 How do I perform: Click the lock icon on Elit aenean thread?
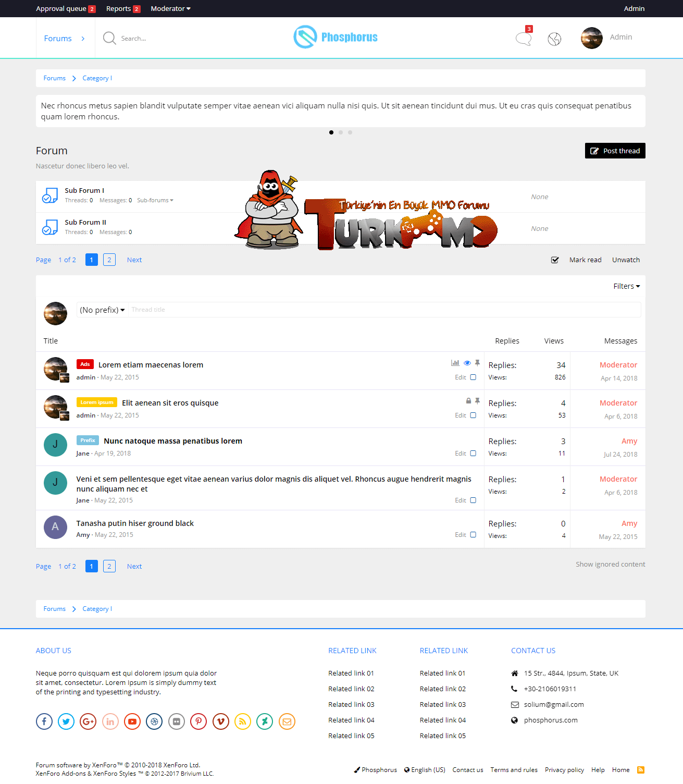click(468, 401)
